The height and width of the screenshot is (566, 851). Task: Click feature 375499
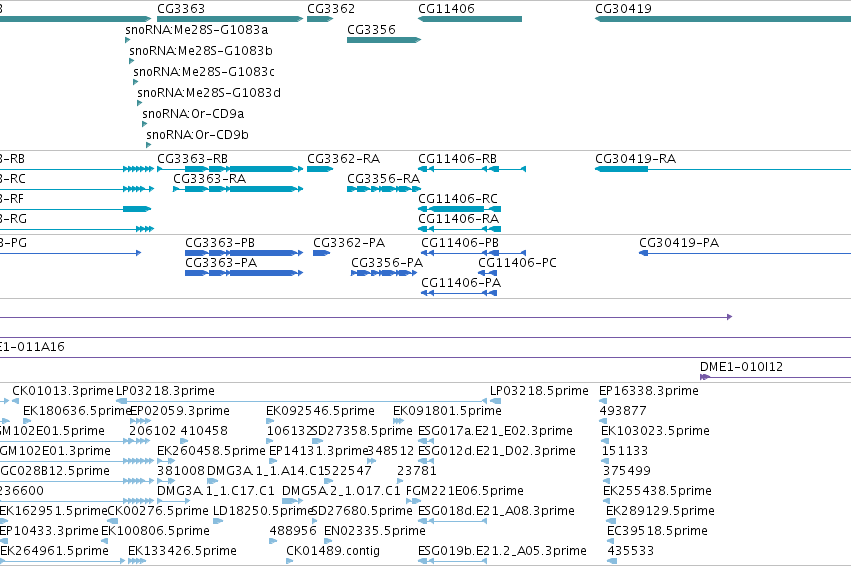[x=627, y=471]
